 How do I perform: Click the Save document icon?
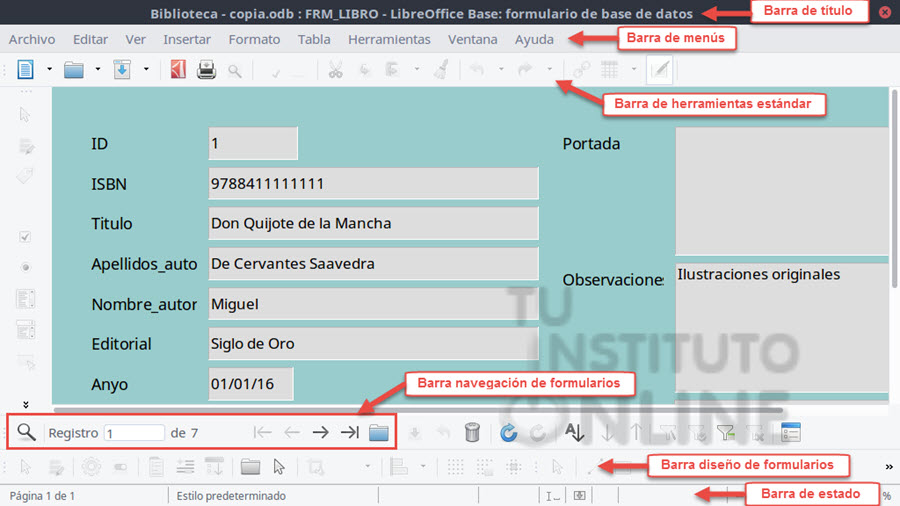[122, 69]
